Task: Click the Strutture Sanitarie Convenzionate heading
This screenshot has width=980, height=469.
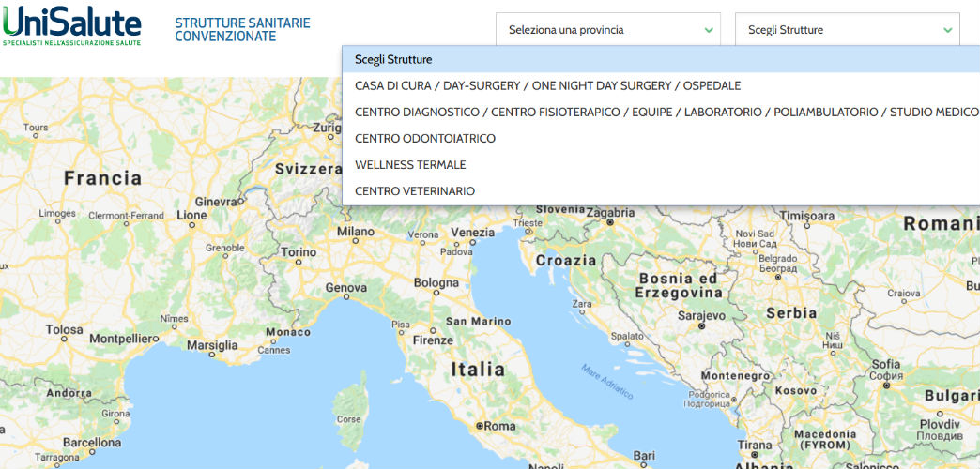Action: tap(242, 29)
